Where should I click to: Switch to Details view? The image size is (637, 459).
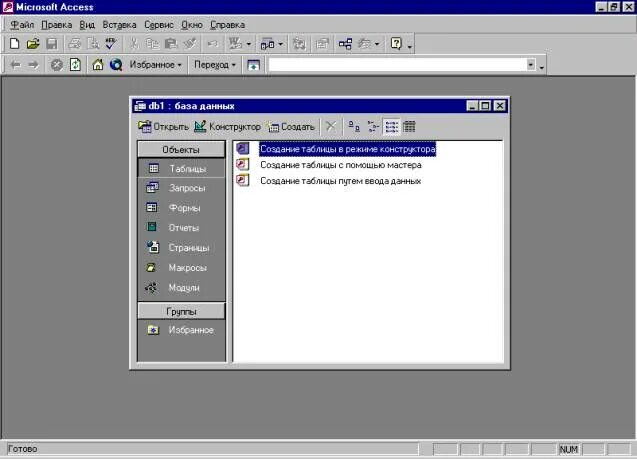click(409, 126)
